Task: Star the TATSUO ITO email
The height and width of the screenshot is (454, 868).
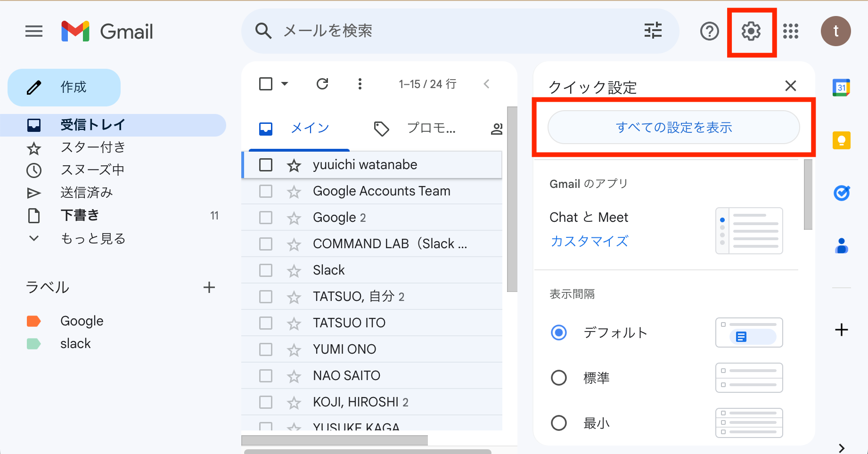Action: click(294, 324)
